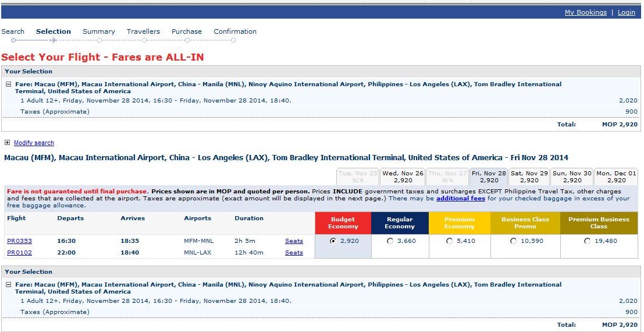Select Regular Economy 3,660 fare
This screenshot has height=332, width=644.
pyautogui.click(x=390, y=241)
